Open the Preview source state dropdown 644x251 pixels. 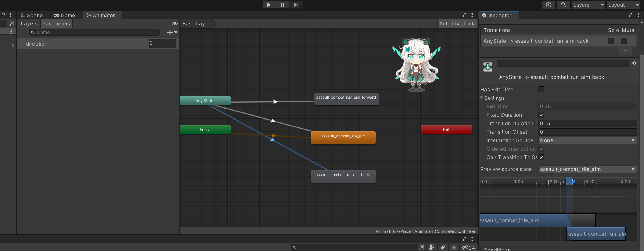tap(588, 169)
